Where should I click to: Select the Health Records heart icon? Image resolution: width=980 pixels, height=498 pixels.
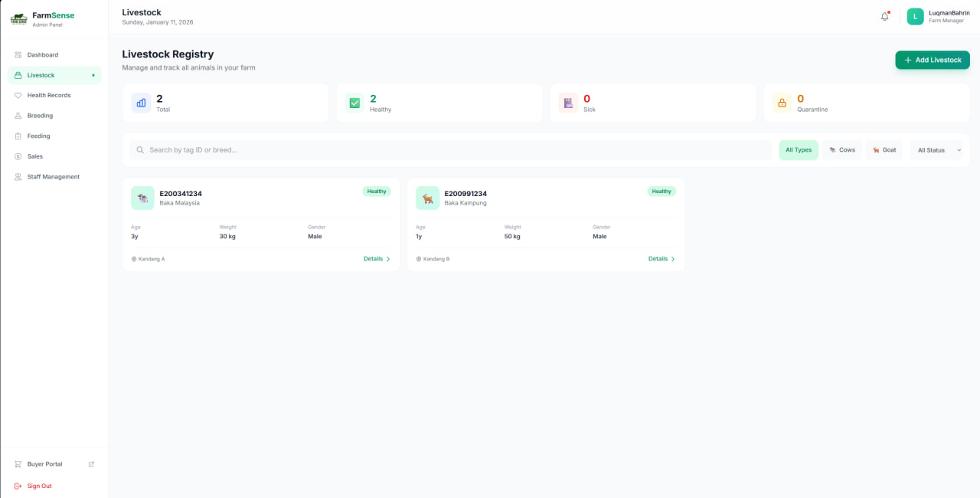point(18,95)
